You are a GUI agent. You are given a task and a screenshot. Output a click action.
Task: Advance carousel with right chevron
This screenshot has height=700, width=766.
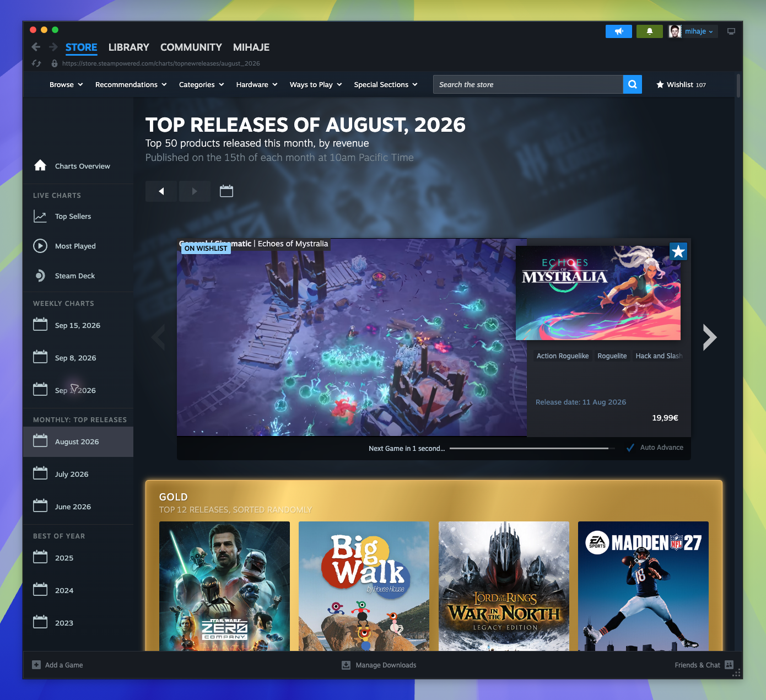710,337
